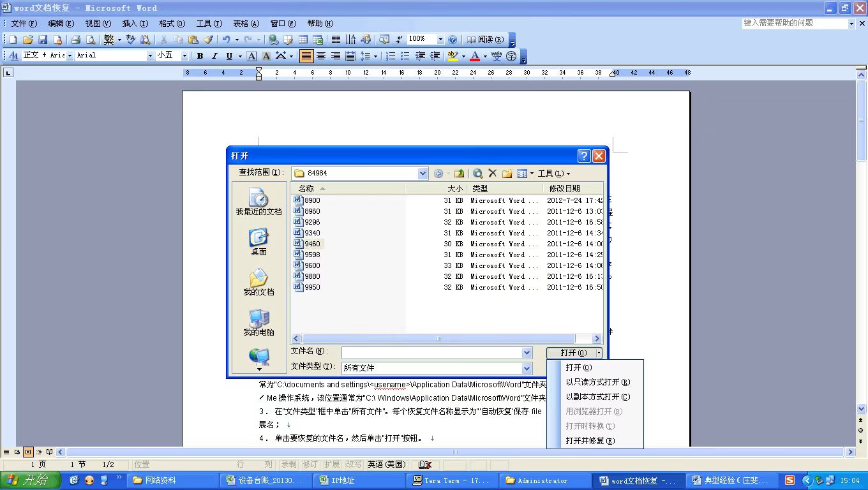Expand the 查找范围 folder dropdown

pos(423,174)
